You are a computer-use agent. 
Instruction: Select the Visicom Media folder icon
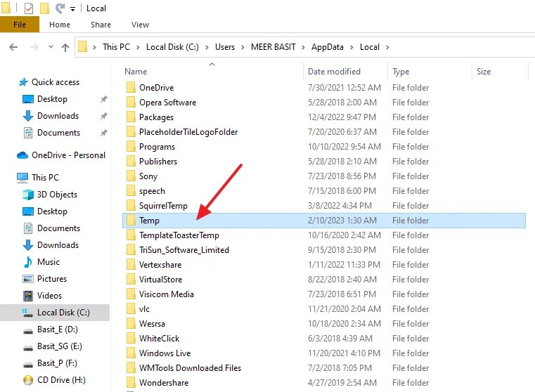(x=131, y=294)
